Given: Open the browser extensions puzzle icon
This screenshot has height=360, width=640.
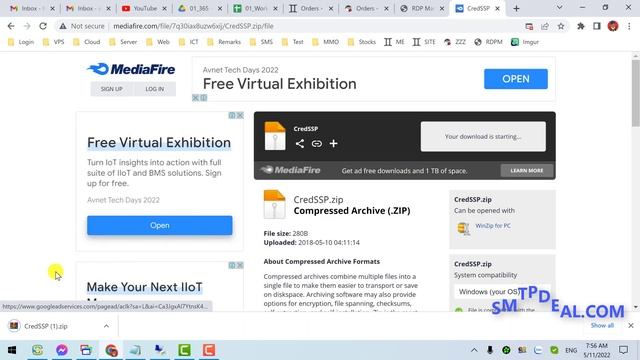Looking at the screenshot, I should click(x=580, y=26).
